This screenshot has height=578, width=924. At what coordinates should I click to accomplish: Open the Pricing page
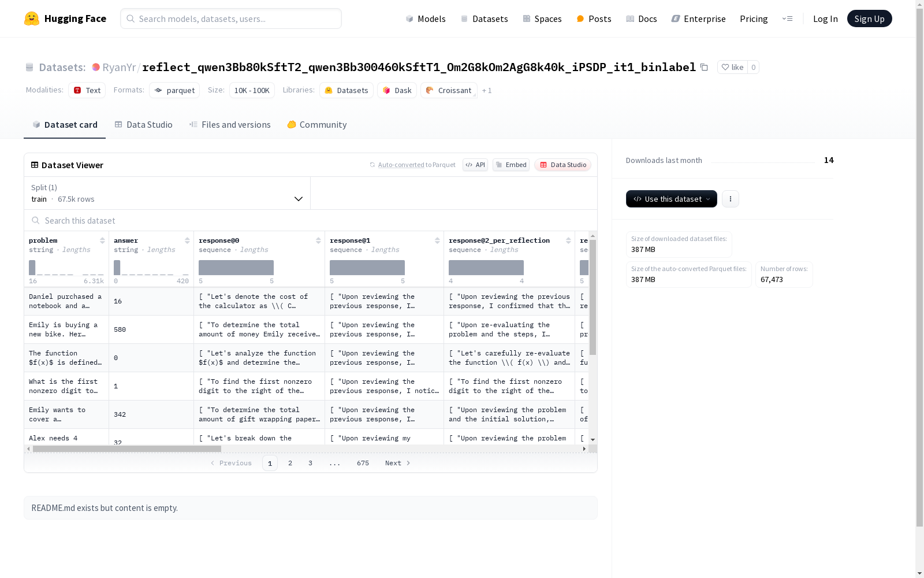[754, 18]
